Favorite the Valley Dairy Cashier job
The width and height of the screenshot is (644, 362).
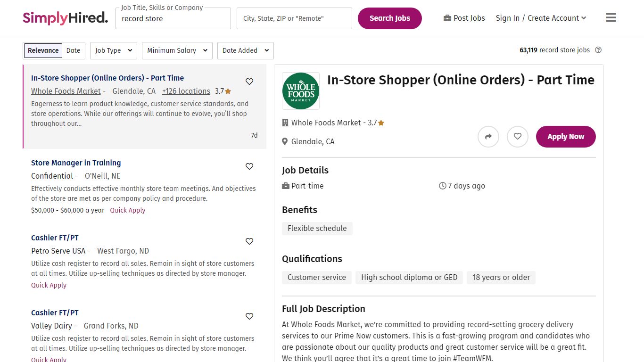(x=249, y=316)
